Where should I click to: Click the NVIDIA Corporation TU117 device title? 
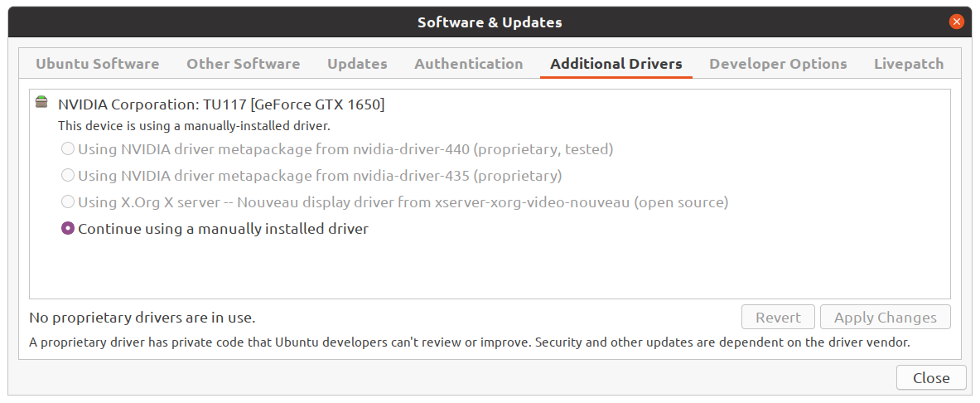click(x=221, y=104)
